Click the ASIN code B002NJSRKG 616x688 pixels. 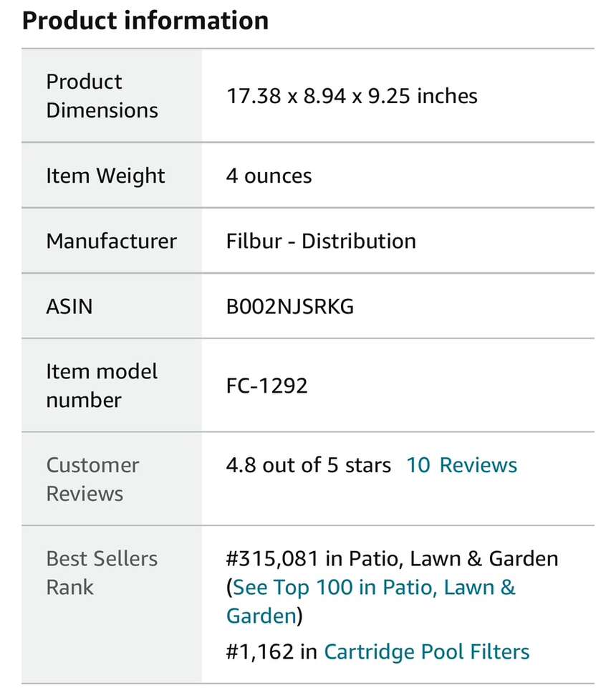click(290, 307)
